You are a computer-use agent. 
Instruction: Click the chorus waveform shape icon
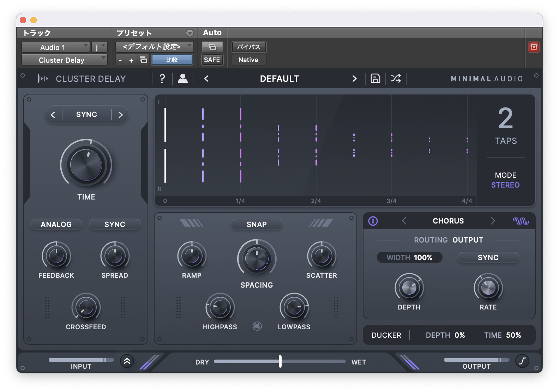(x=521, y=221)
